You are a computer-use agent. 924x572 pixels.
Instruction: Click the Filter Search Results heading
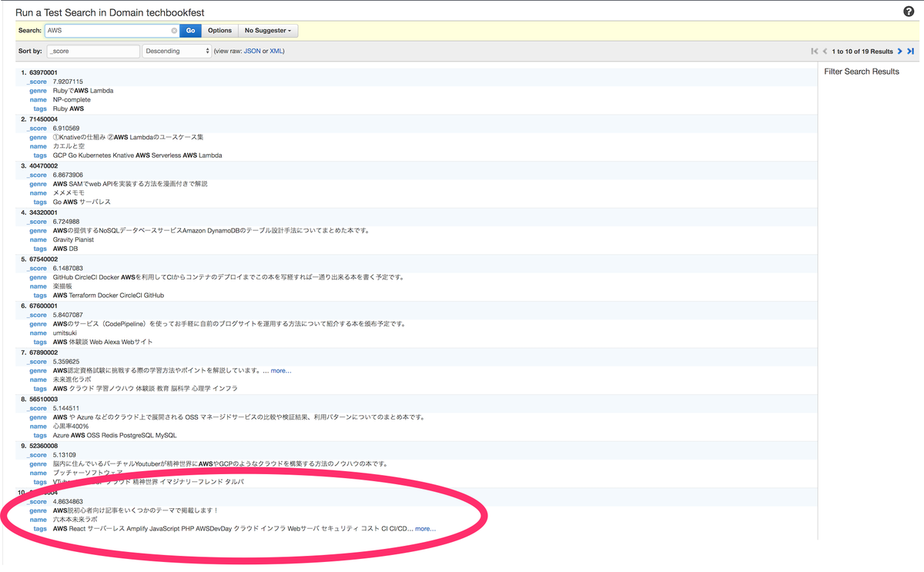coord(862,72)
